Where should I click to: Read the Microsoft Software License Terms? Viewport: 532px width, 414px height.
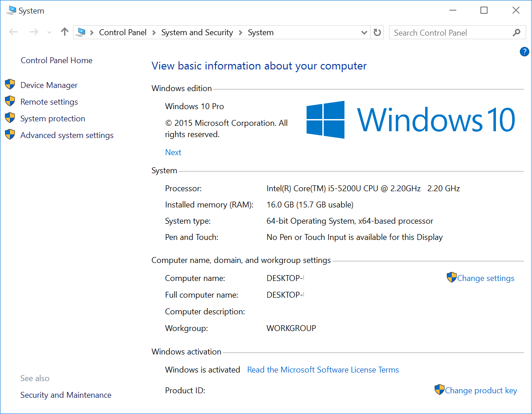coord(323,370)
